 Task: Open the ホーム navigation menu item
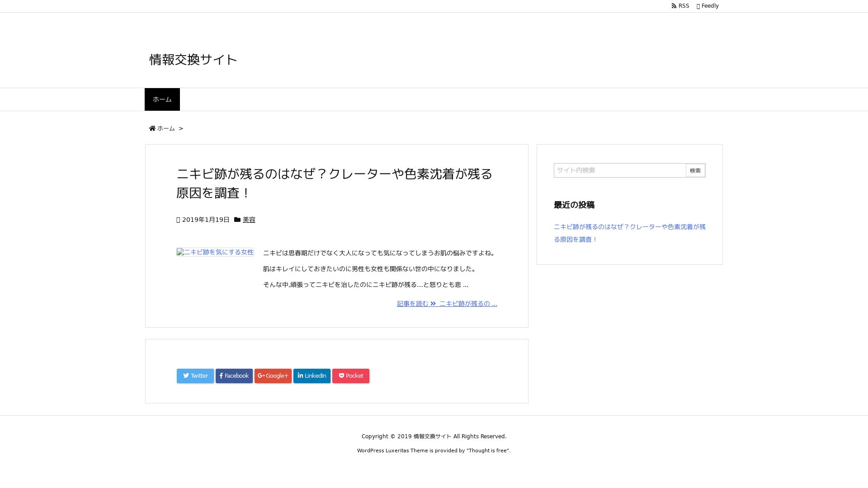[162, 99]
